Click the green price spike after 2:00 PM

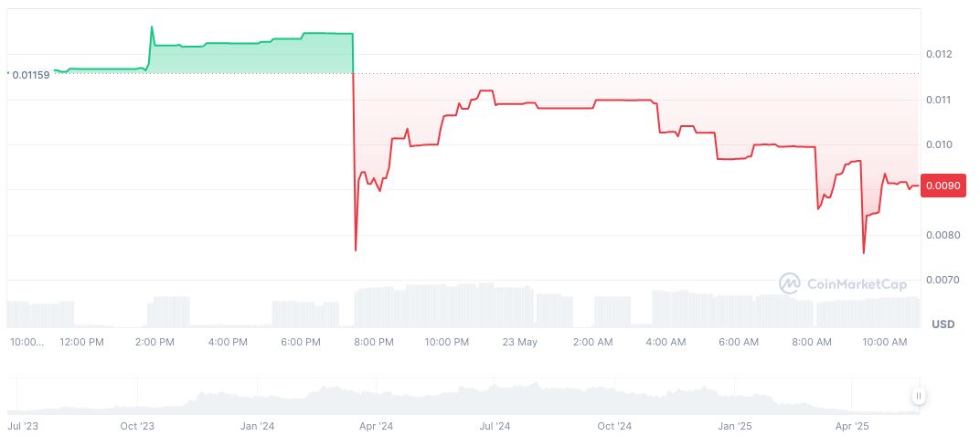152,28
